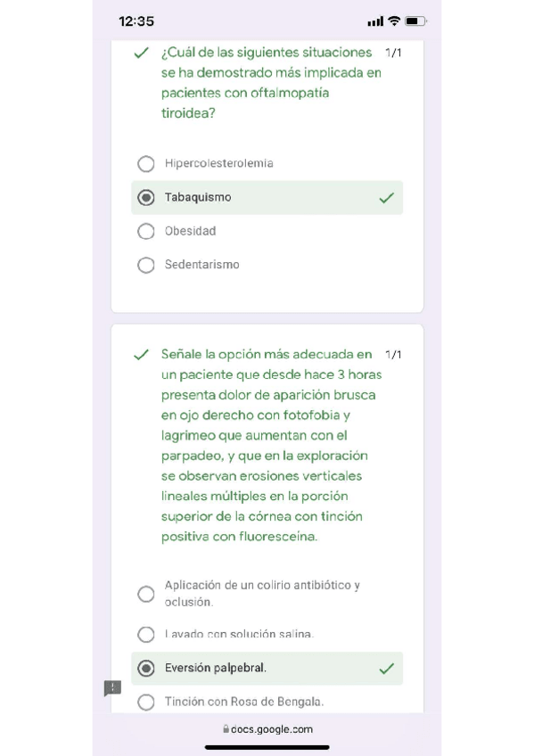Click the checkmark beside the first question

[x=140, y=53]
